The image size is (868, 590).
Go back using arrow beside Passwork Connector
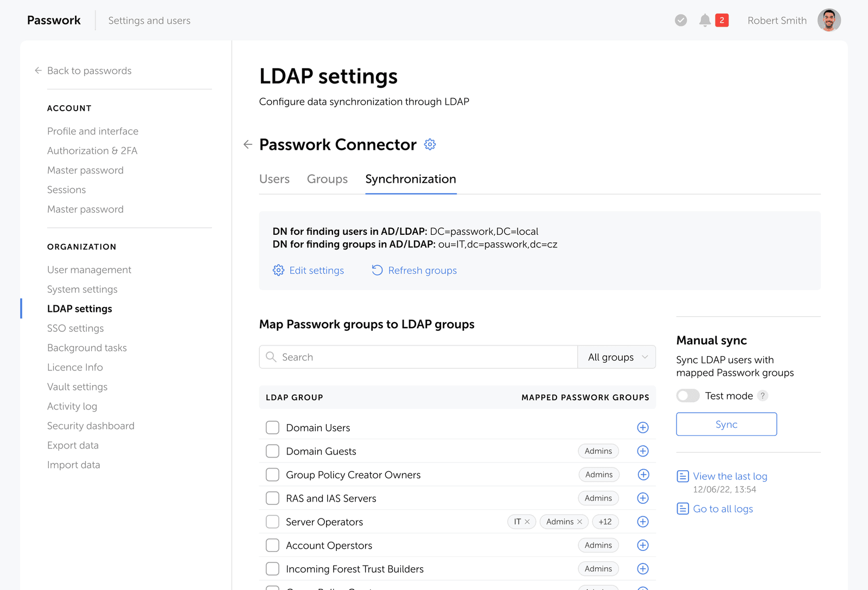[x=248, y=144]
